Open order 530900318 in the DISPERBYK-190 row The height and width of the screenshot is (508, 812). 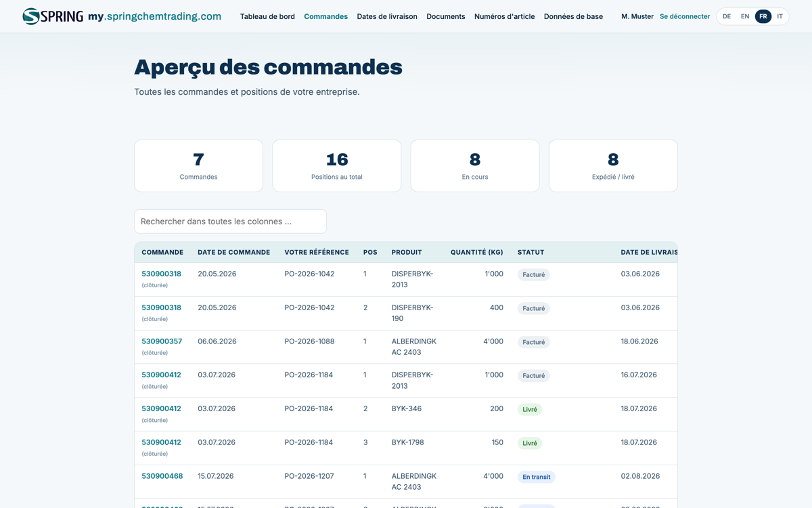(161, 308)
